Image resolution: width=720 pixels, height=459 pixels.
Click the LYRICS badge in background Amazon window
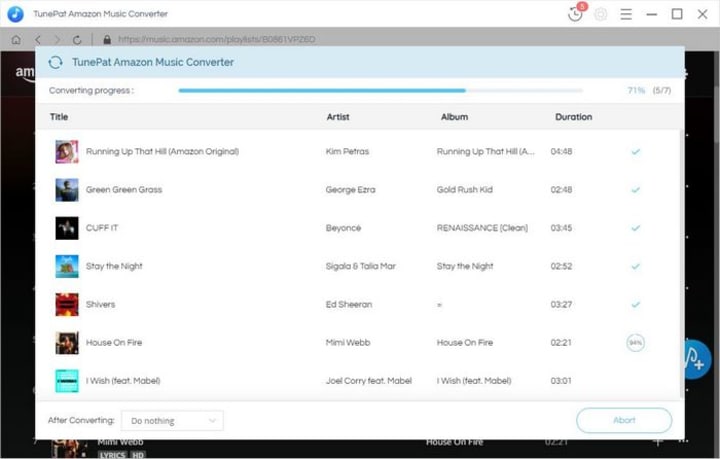112,454
